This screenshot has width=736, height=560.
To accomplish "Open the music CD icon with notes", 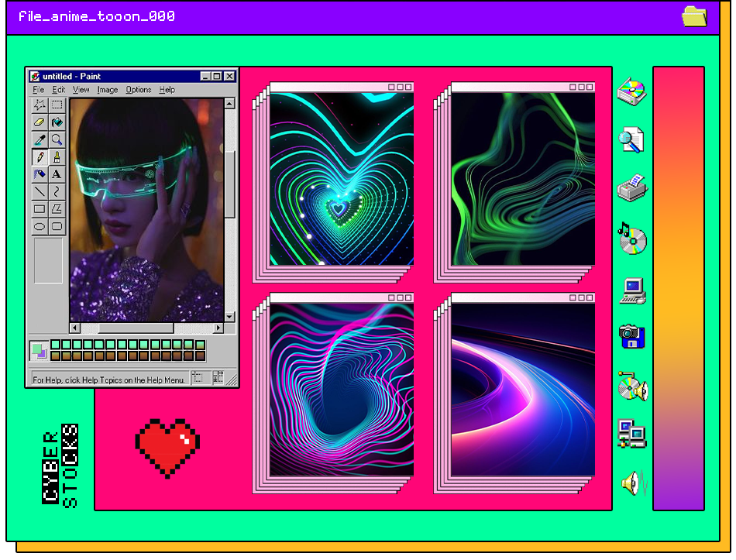I will click(631, 239).
